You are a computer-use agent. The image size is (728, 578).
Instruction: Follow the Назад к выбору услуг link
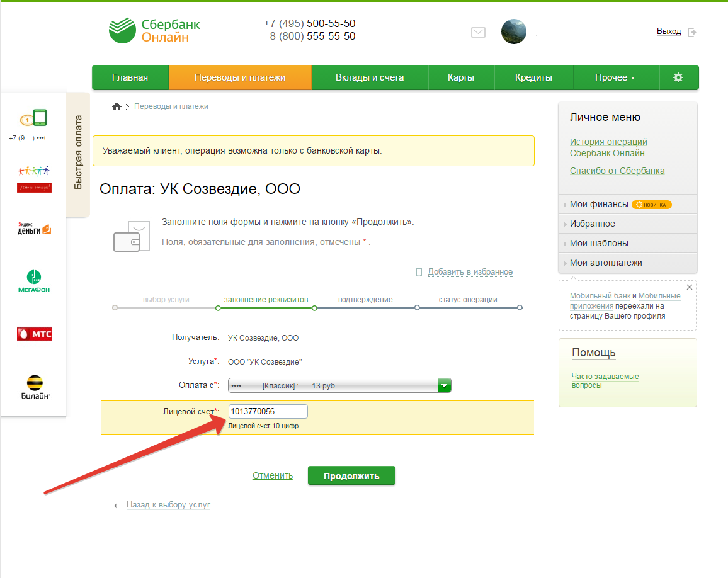[x=169, y=504]
